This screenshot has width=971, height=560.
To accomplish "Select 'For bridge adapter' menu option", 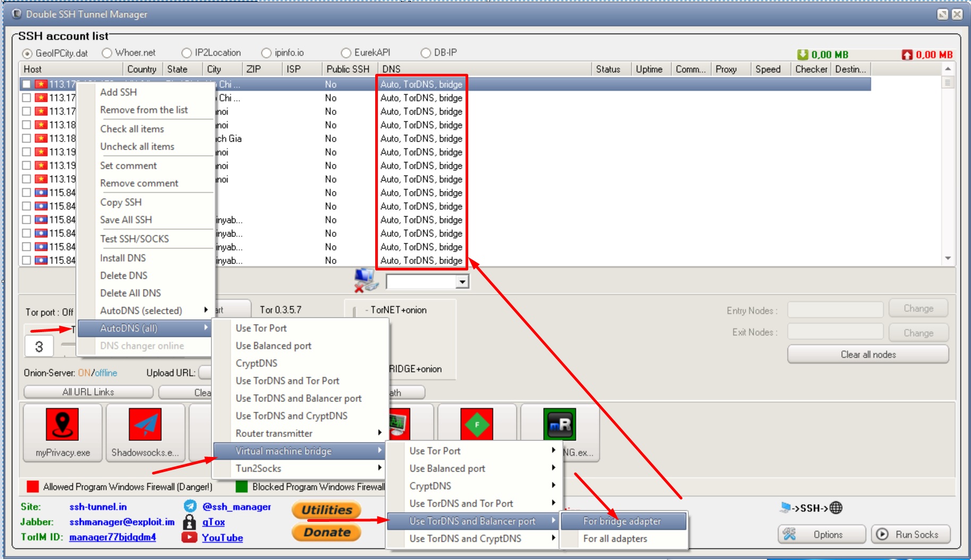I will coord(622,521).
